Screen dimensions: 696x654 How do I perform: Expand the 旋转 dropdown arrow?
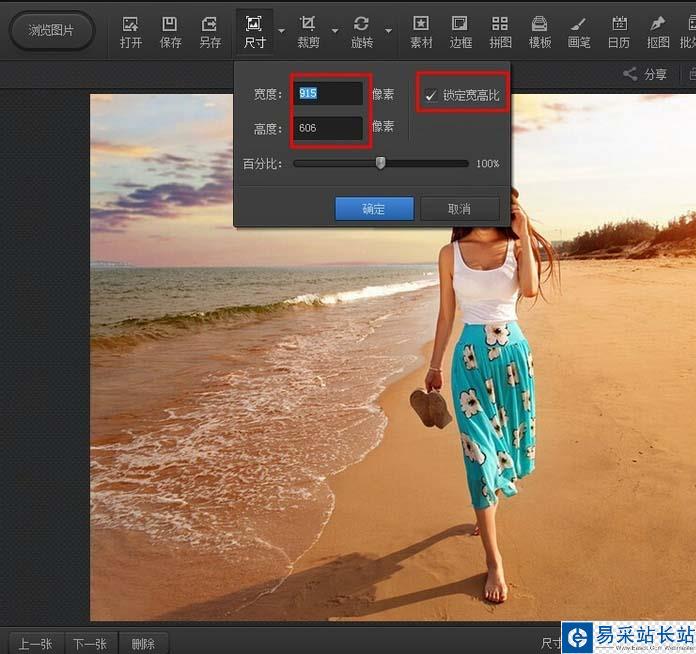click(388, 31)
